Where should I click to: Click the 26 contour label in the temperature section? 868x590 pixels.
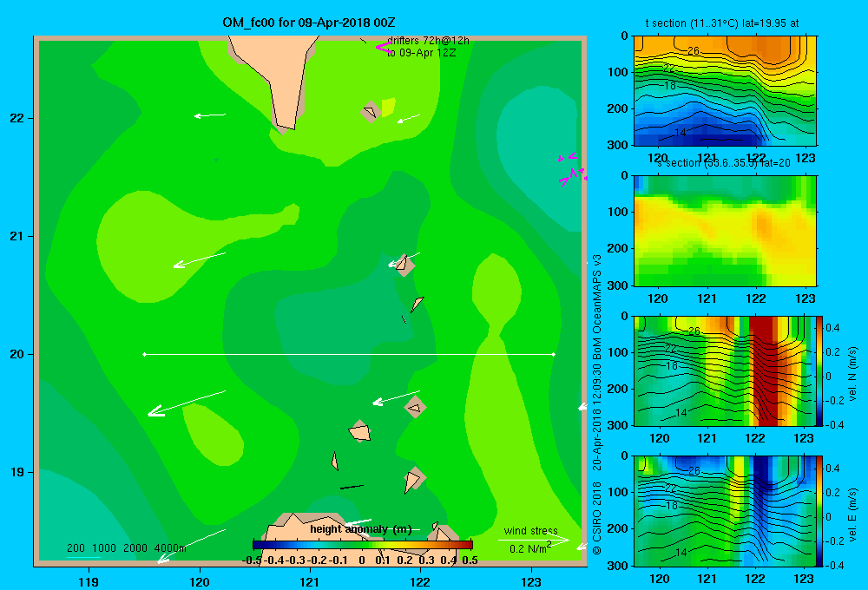[x=694, y=51]
